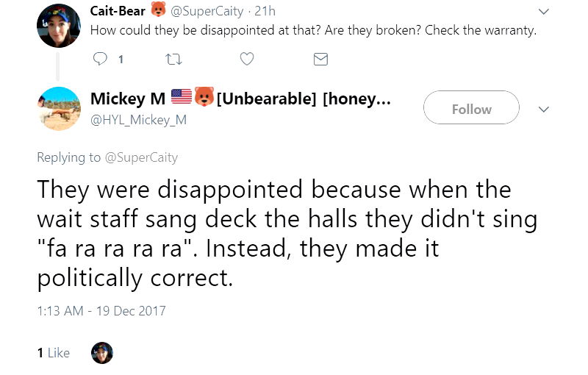This screenshot has width=588, height=375.
Task: Open Mickey M's profile avatar
Action: 59,109
